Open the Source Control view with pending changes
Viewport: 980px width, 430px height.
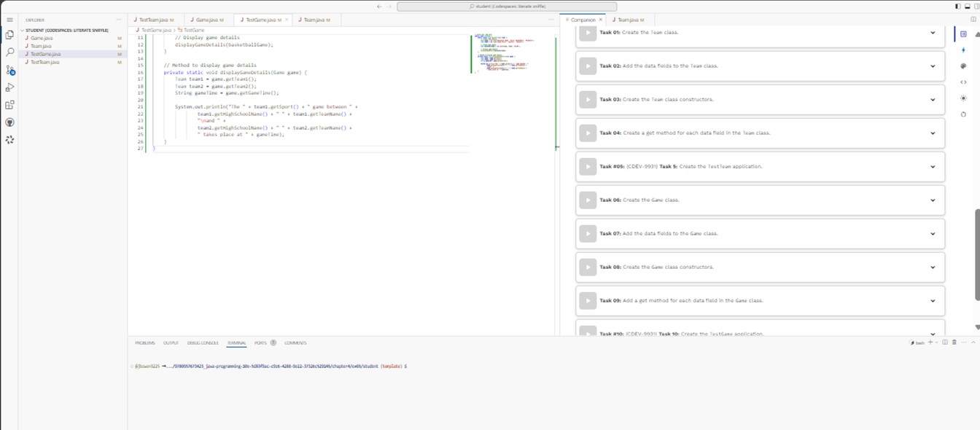coord(9,69)
